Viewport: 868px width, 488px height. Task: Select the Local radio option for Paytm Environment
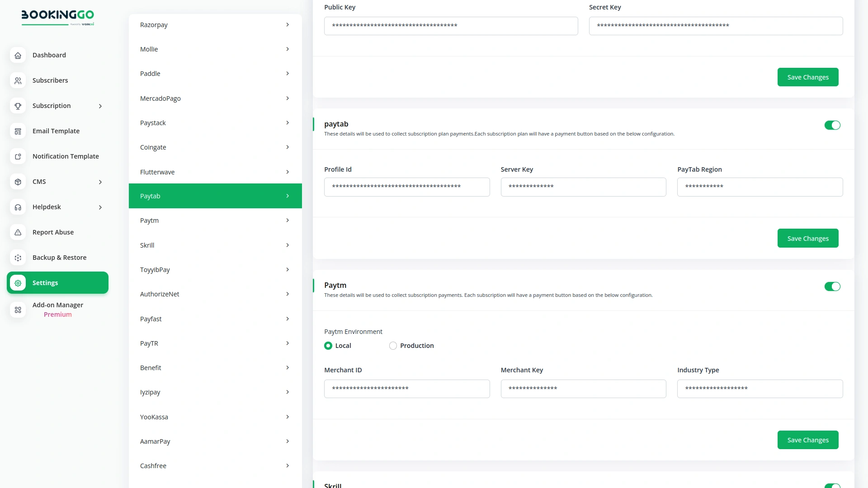(x=328, y=345)
